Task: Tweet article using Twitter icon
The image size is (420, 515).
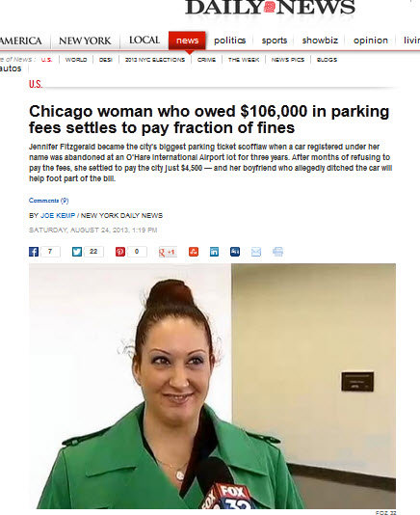Action: click(77, 252)
